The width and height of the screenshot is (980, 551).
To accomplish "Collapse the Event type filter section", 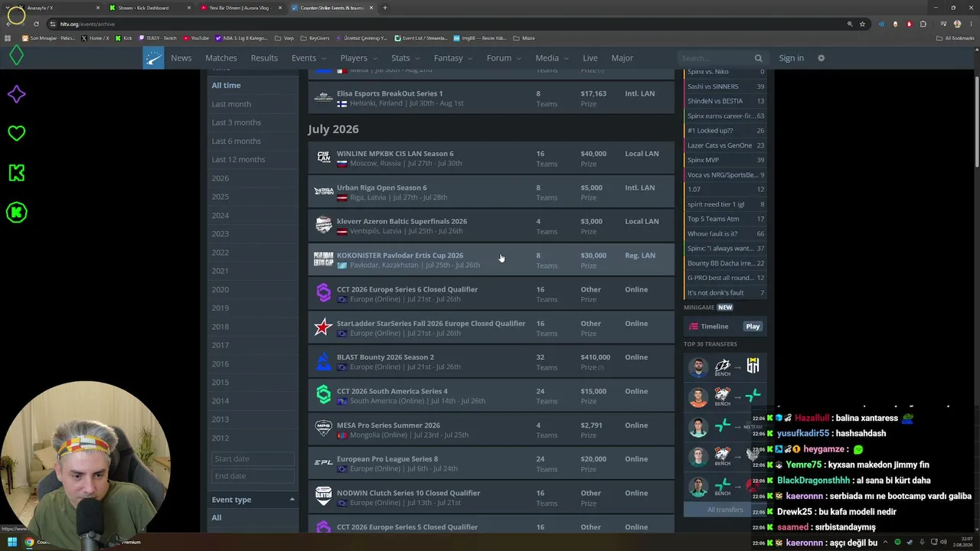I will point(292,500).
